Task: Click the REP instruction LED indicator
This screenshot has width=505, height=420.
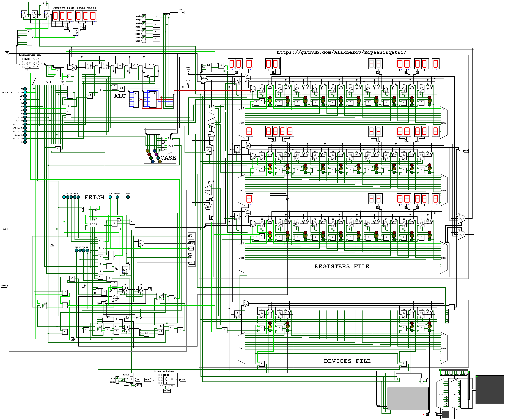Action: (25, 96)
